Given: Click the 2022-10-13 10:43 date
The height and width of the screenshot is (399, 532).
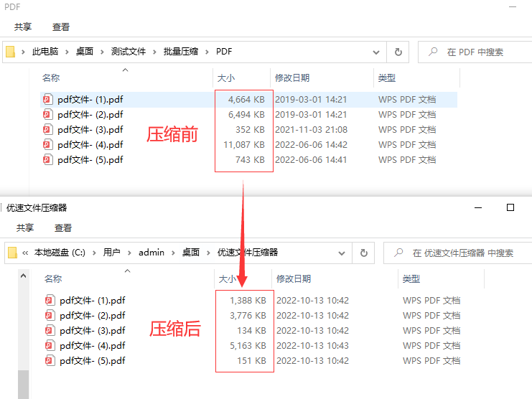Looking at the screenshot, I should click(x=313, y=346).
